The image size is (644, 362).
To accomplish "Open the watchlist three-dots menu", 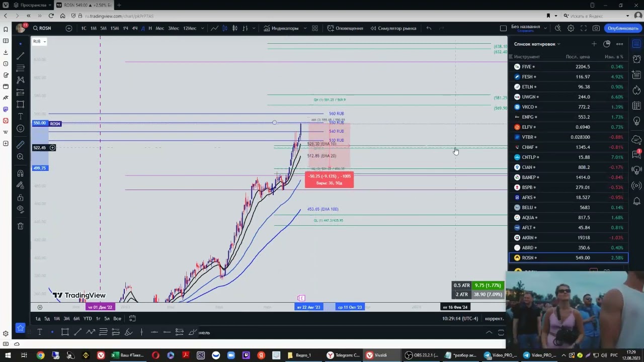I will [619, 44].
